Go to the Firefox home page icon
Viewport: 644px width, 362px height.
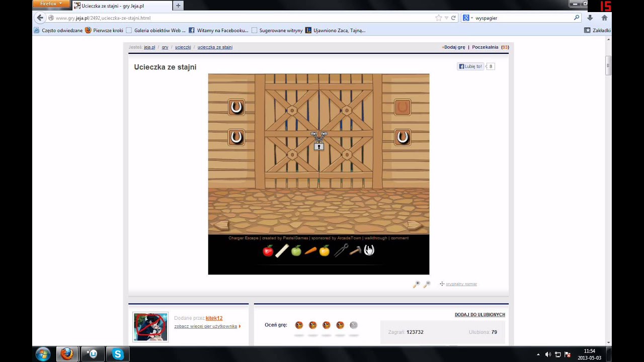(x=604, y=18)
